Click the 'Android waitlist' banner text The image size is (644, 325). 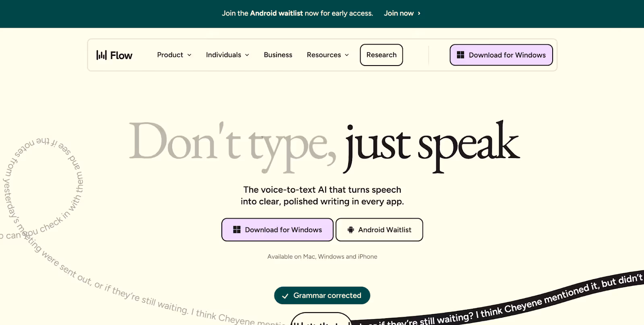click(276, 13)
